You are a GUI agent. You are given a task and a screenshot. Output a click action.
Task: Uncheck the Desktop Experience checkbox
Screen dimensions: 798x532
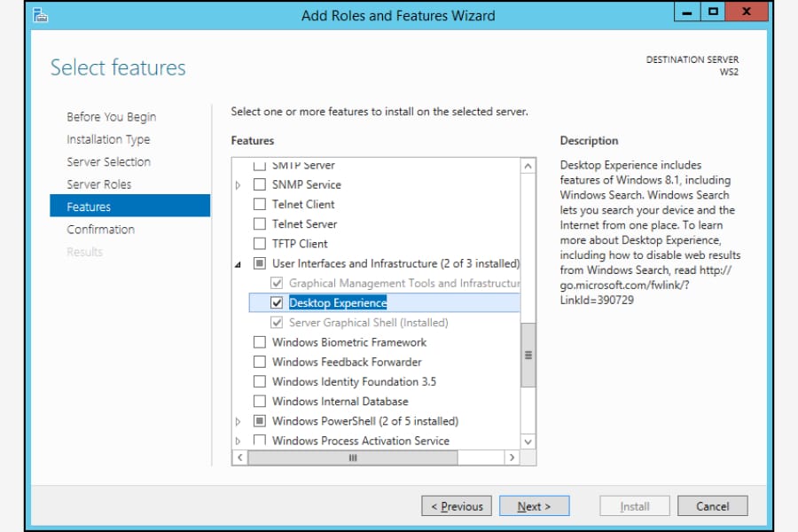point(277,303)
